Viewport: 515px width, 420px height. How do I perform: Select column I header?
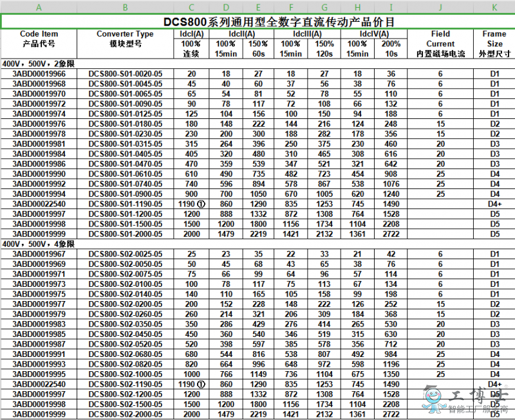[x=391, y=7]
